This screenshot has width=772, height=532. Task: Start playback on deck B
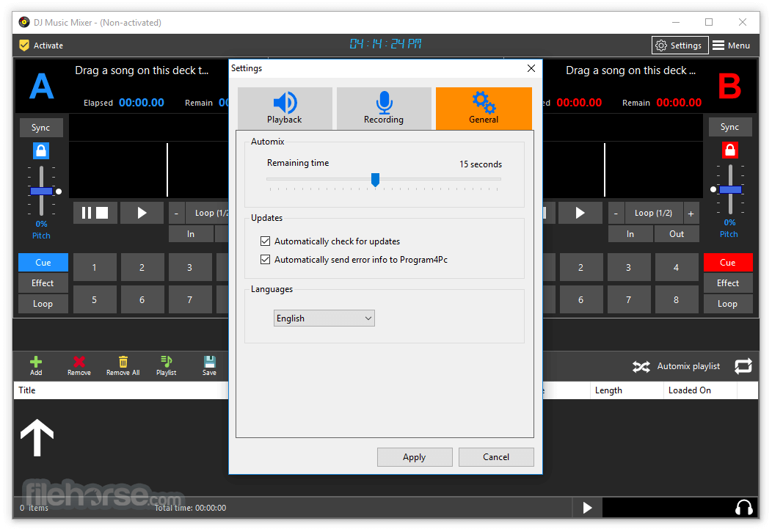[580, 213]
